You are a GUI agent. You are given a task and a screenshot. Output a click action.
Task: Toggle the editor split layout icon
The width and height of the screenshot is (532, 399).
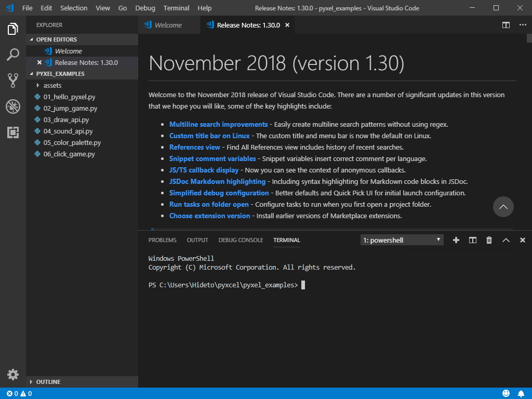tap(506, 24)
